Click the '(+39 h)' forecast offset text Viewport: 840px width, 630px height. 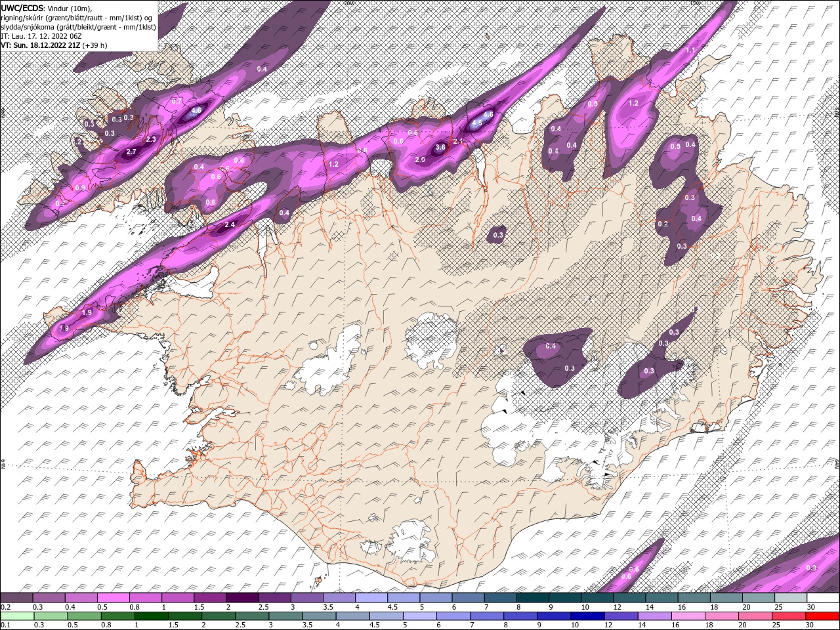pos(95,45)
